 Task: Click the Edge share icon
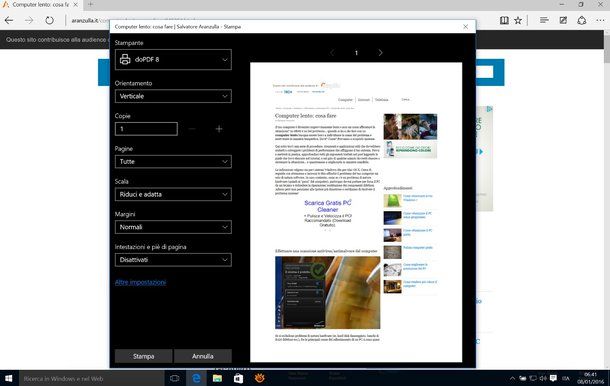coord(582,20)
